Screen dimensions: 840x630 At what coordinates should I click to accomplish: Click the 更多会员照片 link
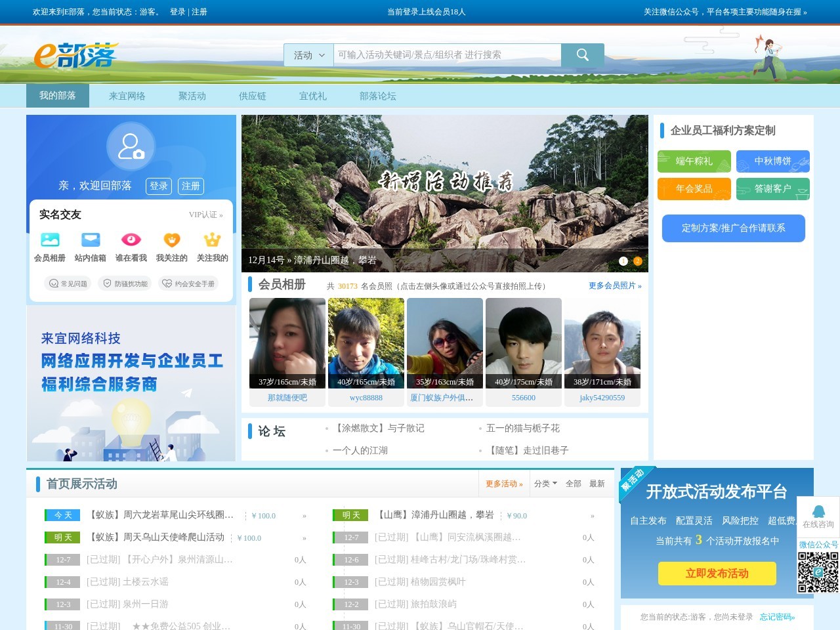[x=614, y=285]
